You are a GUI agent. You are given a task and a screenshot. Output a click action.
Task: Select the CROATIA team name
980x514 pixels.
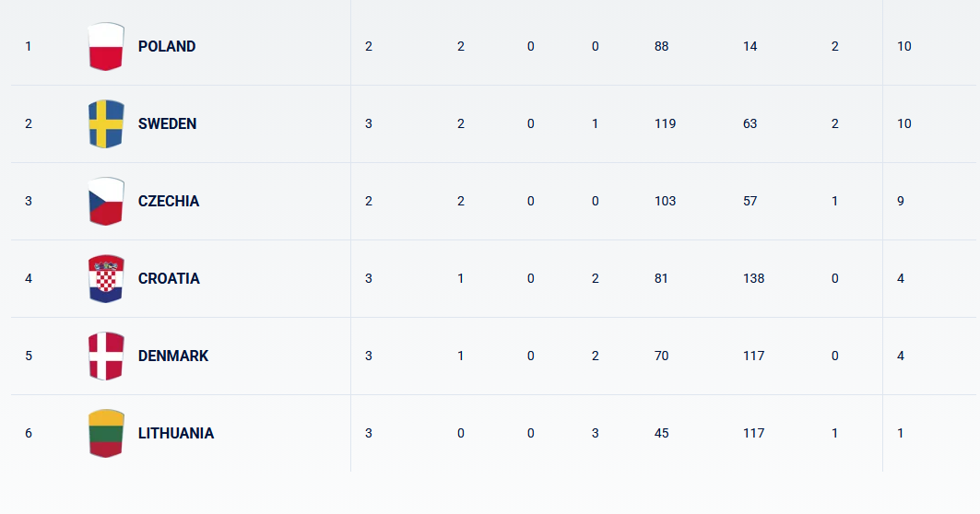[x=169, y=278]
